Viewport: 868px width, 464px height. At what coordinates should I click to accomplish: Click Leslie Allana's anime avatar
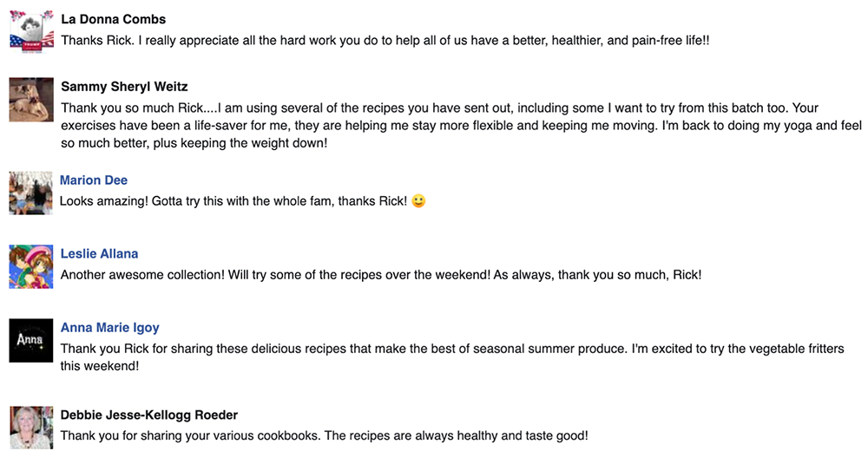click(31, 266)
